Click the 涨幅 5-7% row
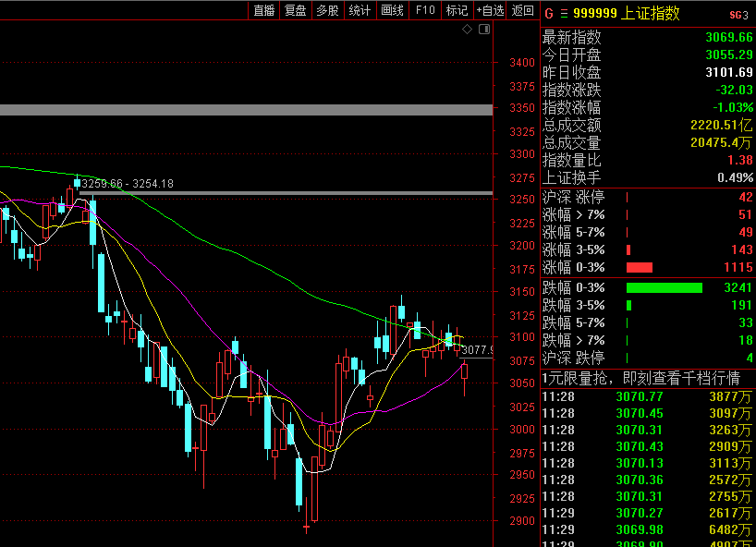The height and width of the screenshot is (547, 756). pos(648,232)
